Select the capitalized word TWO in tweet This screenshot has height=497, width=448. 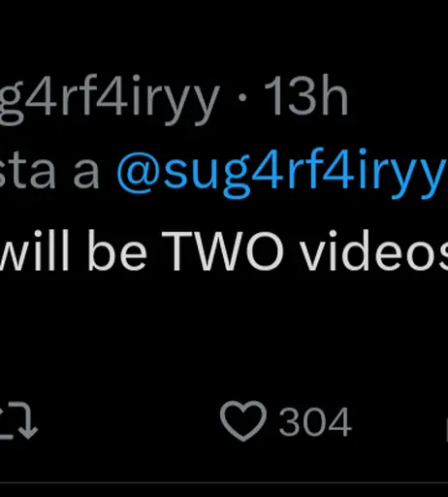223,250
